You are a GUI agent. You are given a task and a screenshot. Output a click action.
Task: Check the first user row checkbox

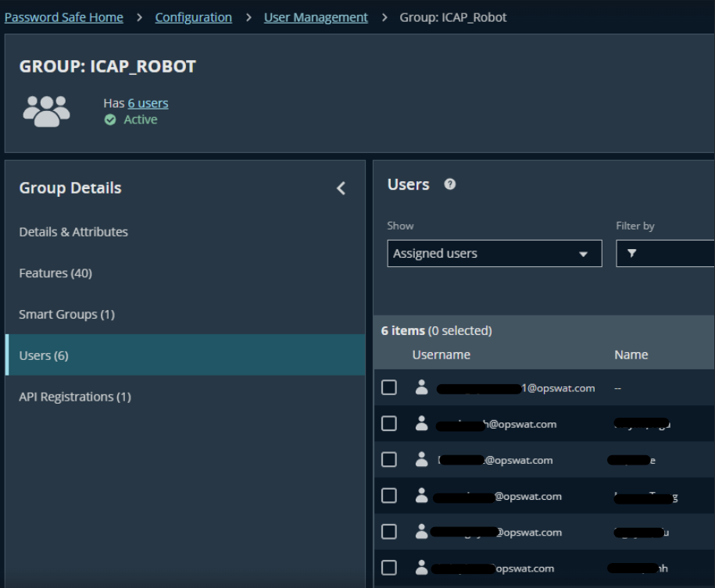point(389,388)
